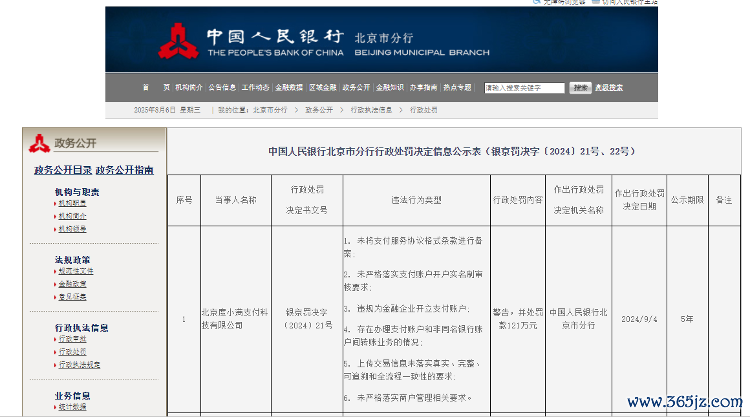This screenshot has height=417, width=750.
Task: Open 政务公开指南 sidebar link
Action: pos(125,170)
